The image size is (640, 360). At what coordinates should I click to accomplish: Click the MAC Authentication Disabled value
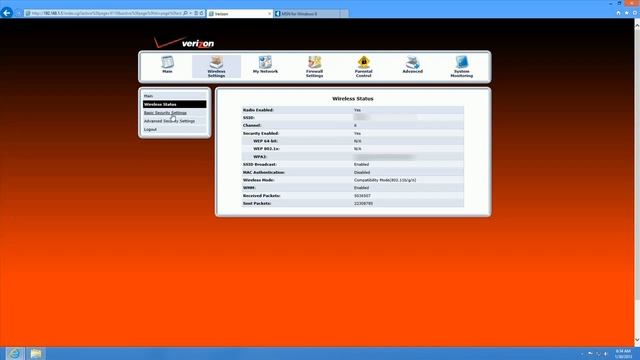pos(362,172)
